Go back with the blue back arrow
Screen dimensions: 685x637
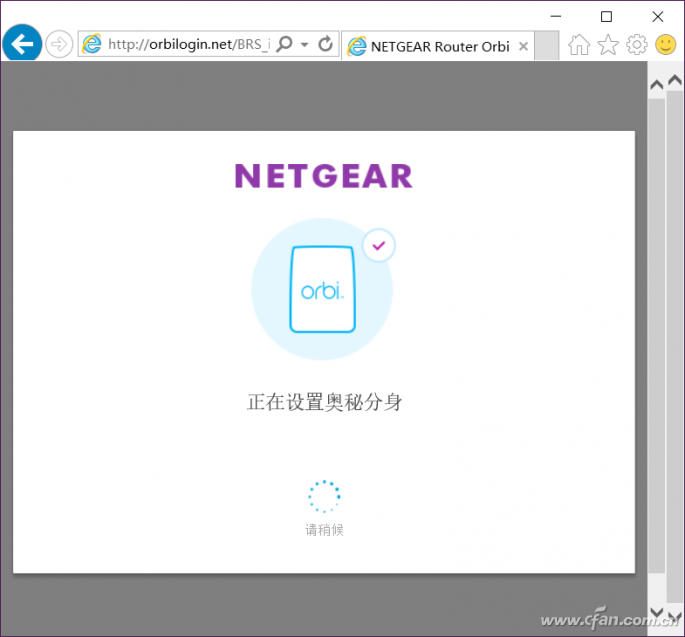[x=22, y=44]
